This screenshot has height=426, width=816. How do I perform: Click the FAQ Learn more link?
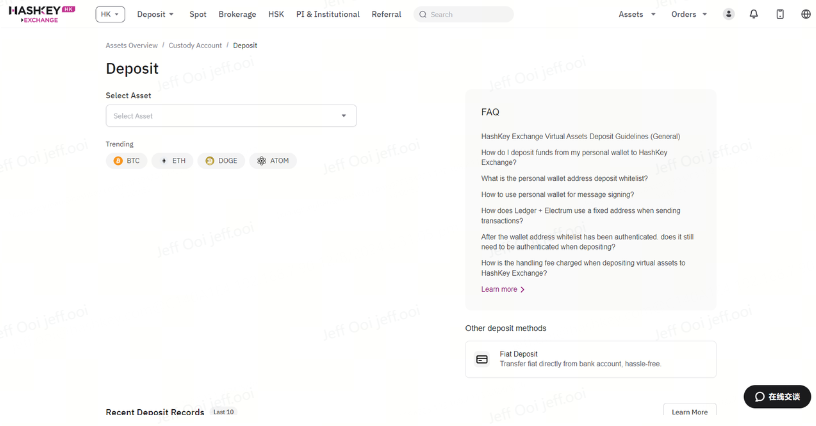point(502,289)
